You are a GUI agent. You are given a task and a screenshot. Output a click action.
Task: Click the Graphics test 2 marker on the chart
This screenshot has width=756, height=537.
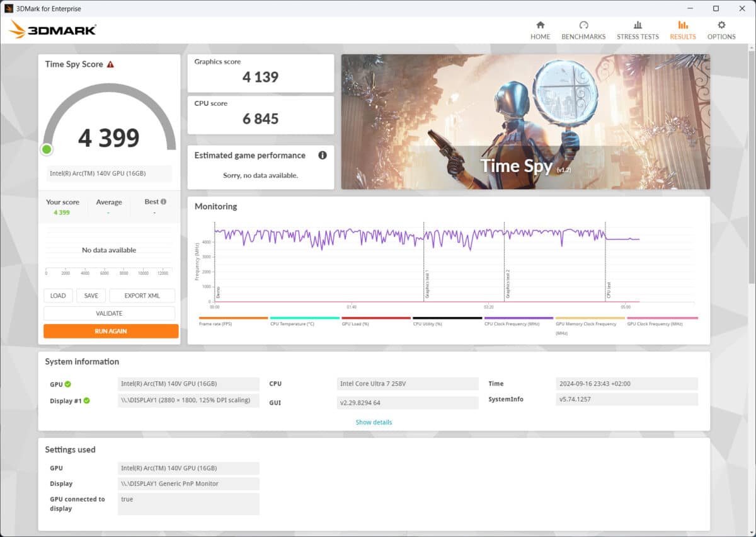click(507, 284)
